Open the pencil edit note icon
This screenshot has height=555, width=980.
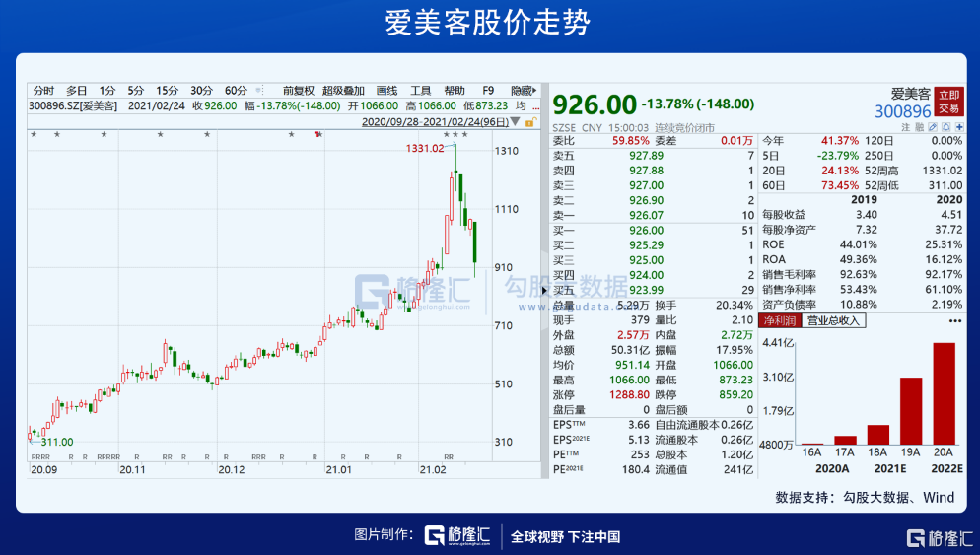(933, 127)
